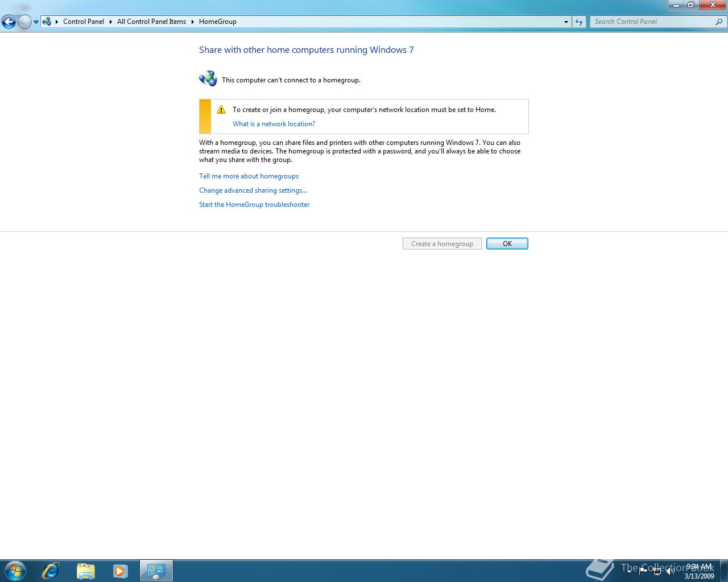Image resolution: width=728 pixels, height=582 pixels.
Task: Open Action Center flag icon
Action: [x=643, y=571]
